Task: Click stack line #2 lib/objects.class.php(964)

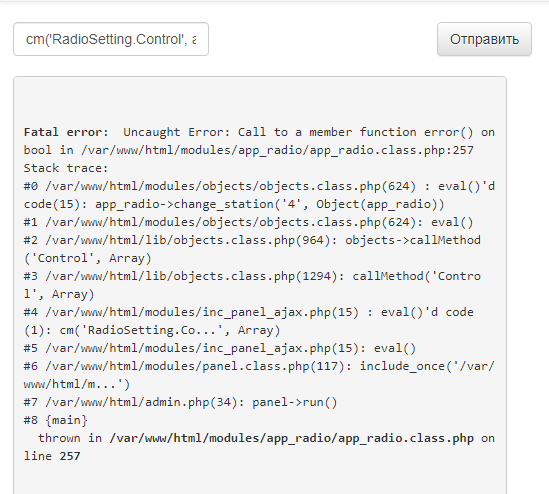Action: [x=252, y=249]
